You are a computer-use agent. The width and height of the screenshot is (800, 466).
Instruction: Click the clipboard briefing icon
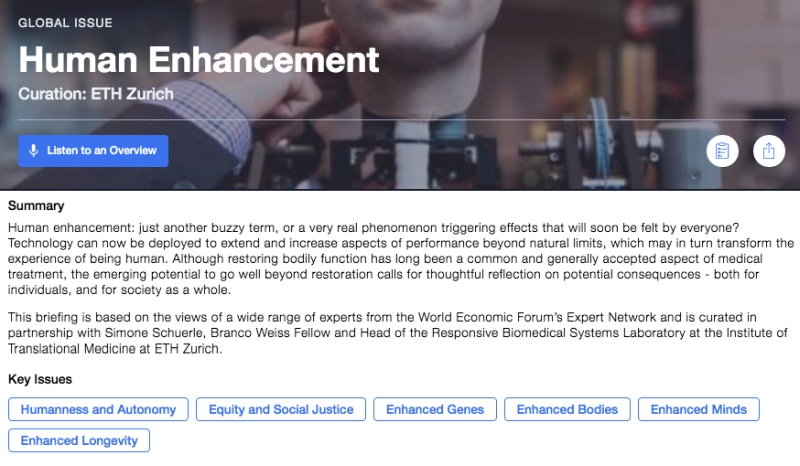(722, 151)
